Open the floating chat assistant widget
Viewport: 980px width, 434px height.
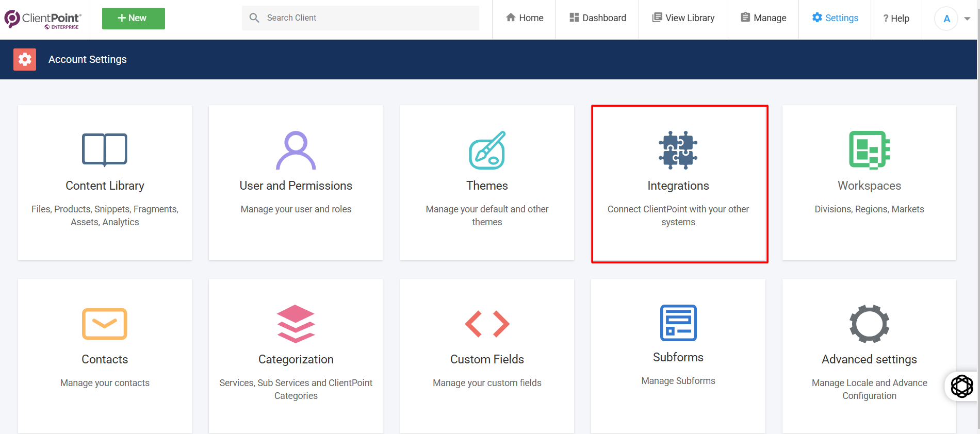coord(961,386)
